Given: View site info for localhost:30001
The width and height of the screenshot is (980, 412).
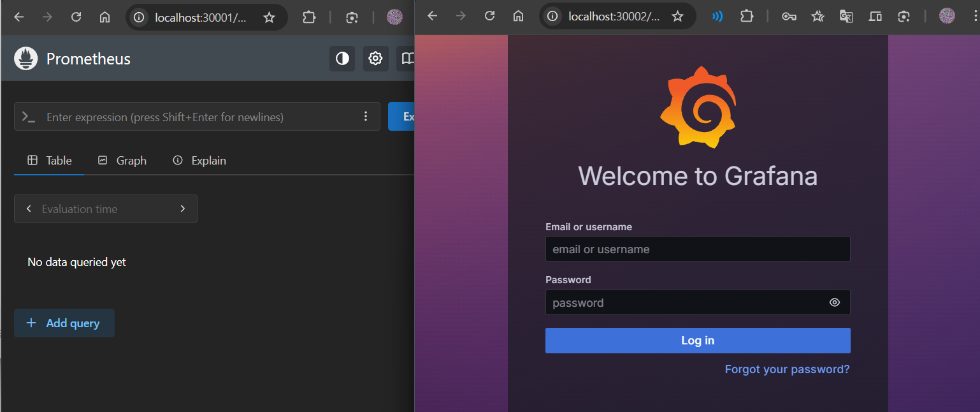Looking at the screenshot, I should click(x=140, y=18).
